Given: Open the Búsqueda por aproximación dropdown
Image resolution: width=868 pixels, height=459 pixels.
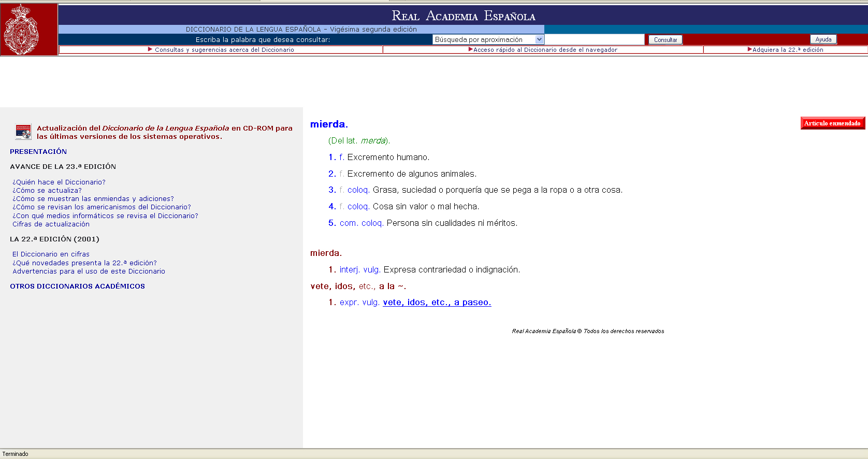Looking at the screenshot, I should pos(488,39).
